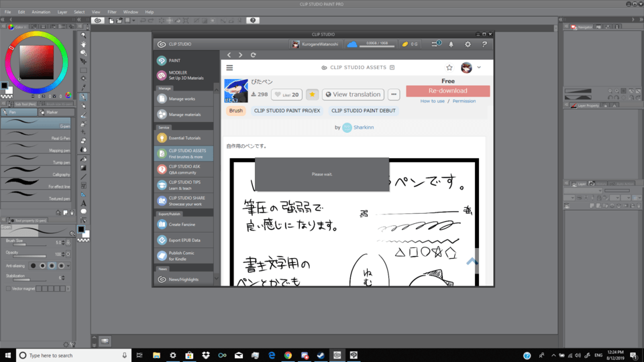Screen dimensions: 644x362
Task: Select the Ruler tool
Action: 83,194
